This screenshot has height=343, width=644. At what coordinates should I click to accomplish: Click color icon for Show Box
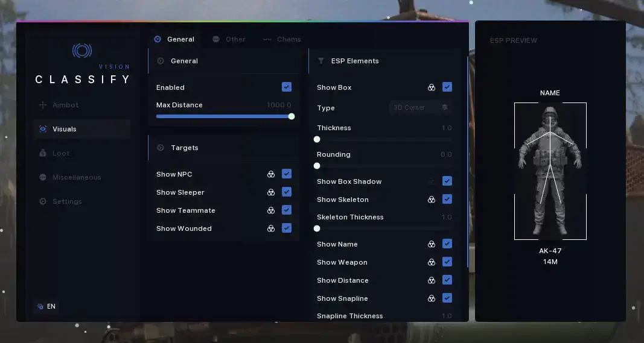[432, 87]
